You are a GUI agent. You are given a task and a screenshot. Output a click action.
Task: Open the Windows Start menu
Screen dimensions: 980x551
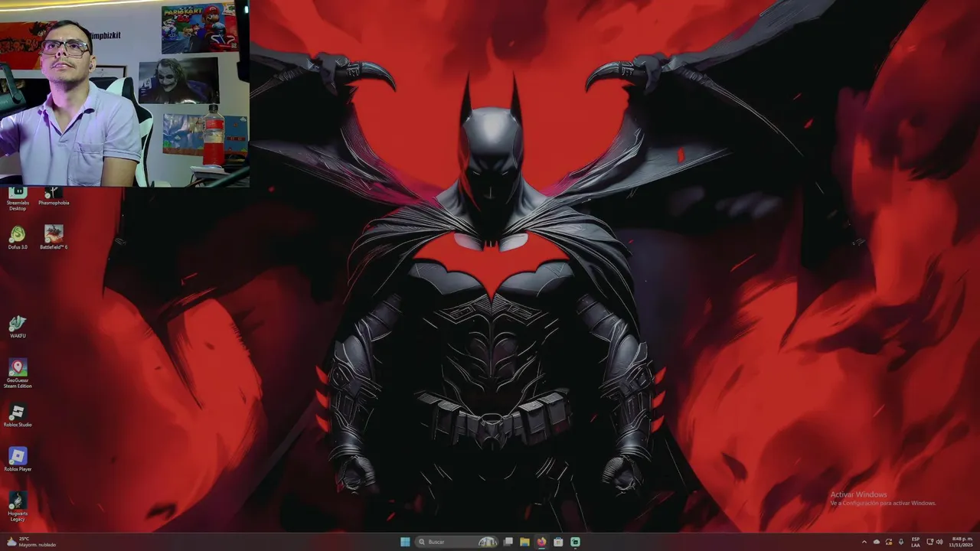(405, 542)
